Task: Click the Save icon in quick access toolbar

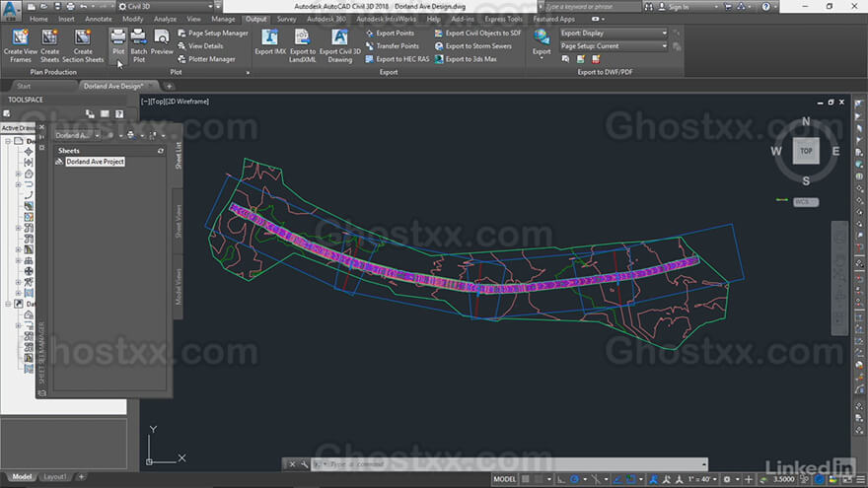Action: click(x=57, y=7)
